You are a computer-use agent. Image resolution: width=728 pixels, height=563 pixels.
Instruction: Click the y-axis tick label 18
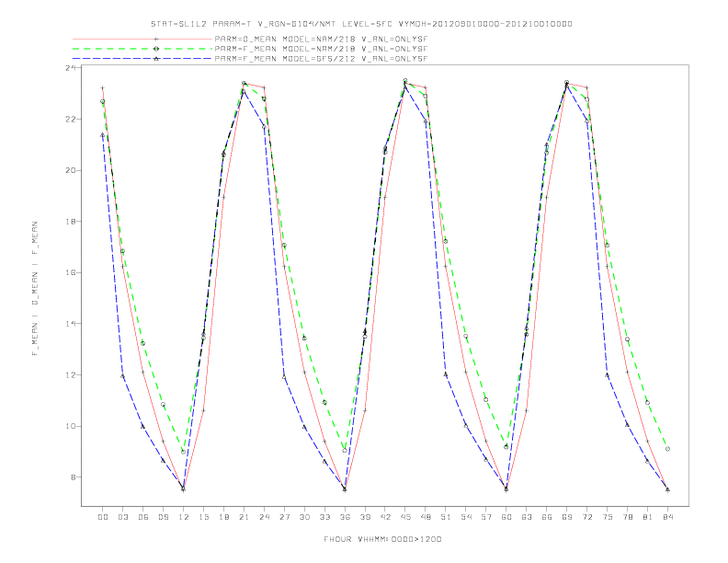click(x=71, y=222)
